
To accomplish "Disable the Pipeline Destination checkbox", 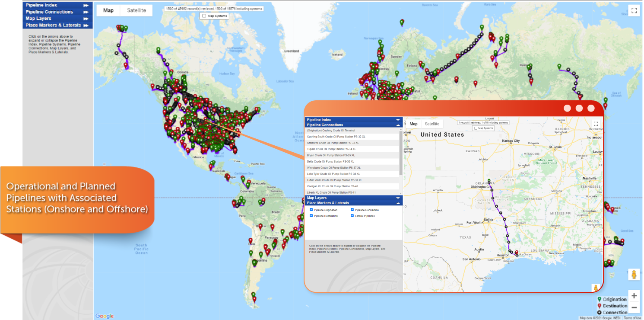I will (x=311, y=216).
